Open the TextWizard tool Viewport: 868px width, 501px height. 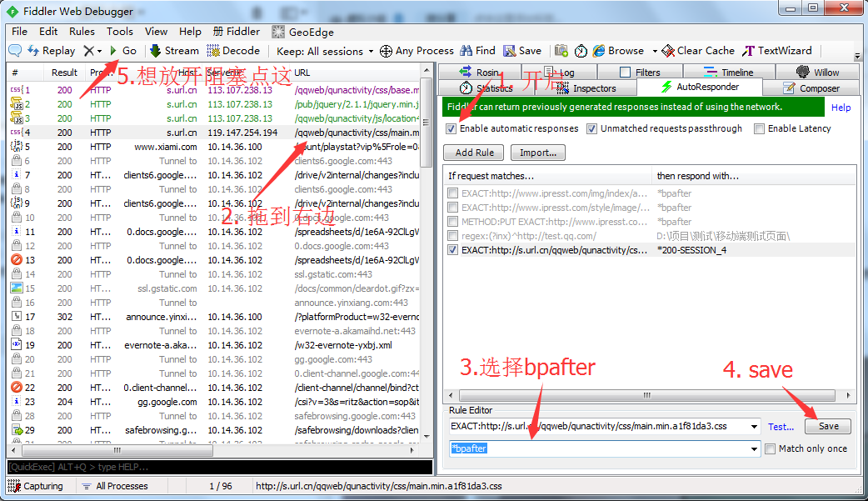tap(776, 51)
